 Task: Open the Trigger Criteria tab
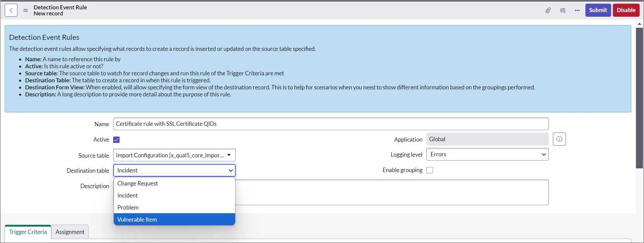28,232
